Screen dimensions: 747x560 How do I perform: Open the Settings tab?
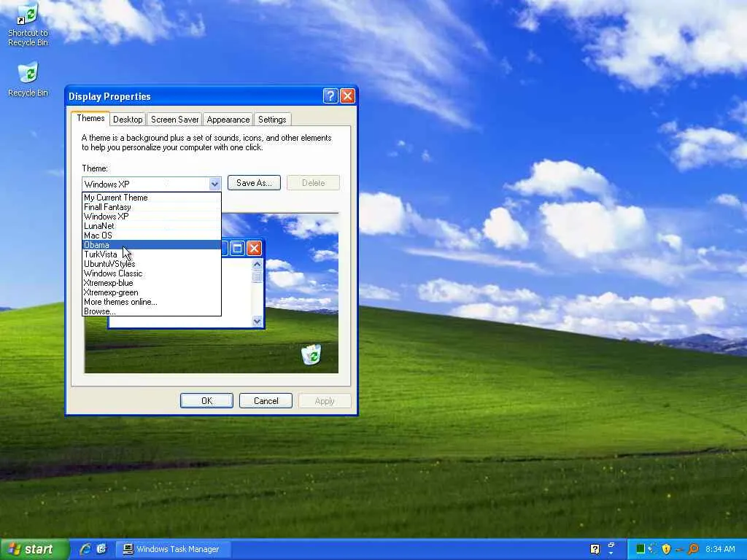272,120
